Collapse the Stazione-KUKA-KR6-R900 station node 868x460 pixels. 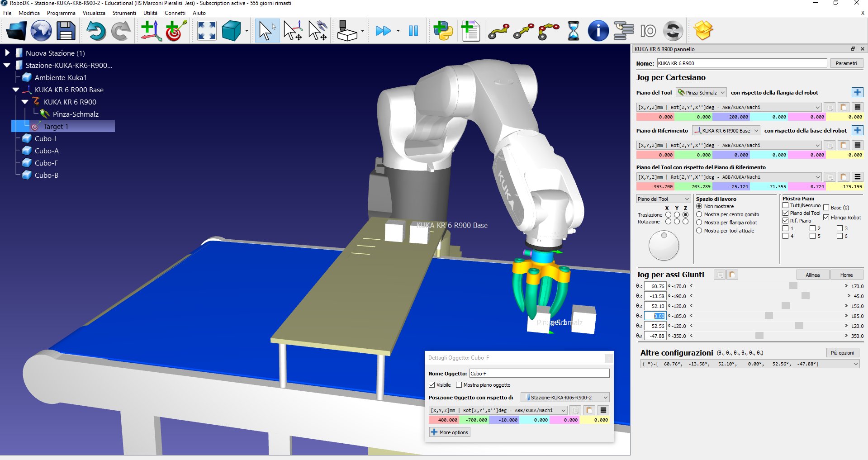7,65
